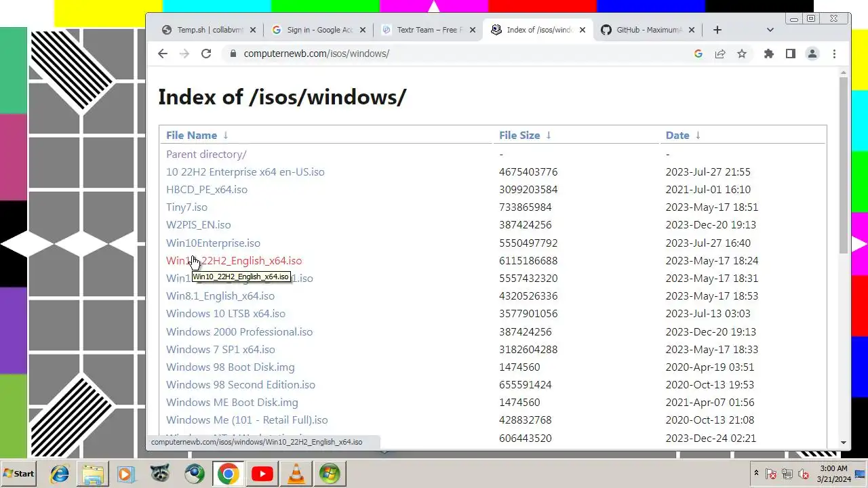Click the muted volume tray icon

click(x=804, y=474)
